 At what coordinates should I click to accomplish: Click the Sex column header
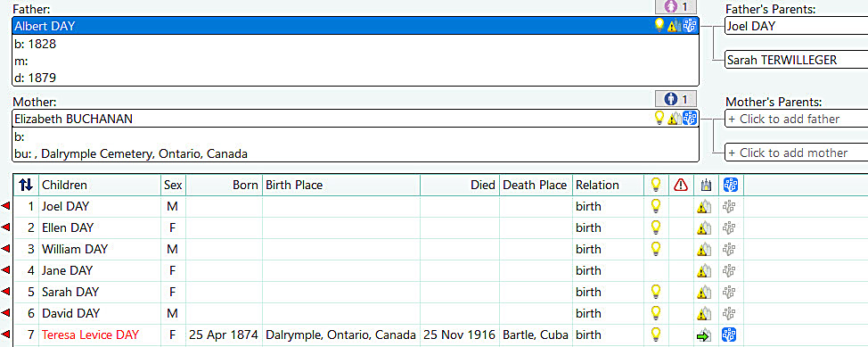(x=173, y=186)
